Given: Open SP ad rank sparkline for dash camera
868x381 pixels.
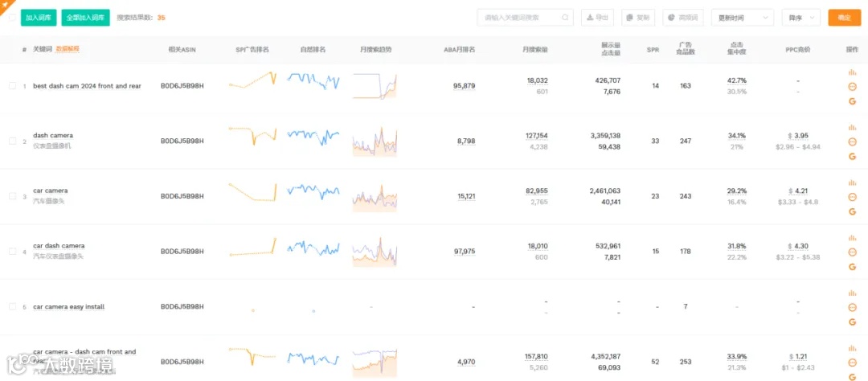Looking at the screenshot, I should coord(252,135).
